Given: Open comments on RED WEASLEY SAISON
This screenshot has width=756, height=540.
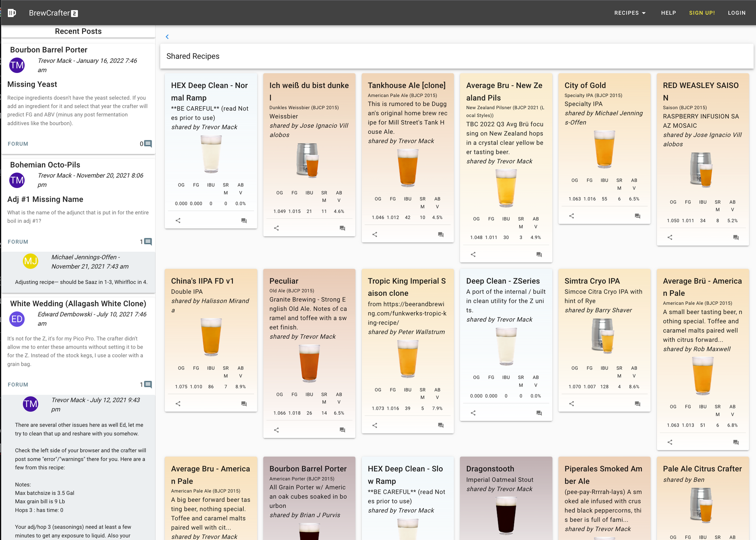Looking at the screenshot, I should click(736, 237).
